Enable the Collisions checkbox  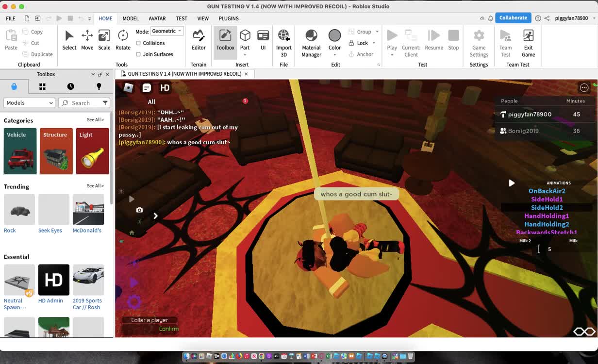[x=138, y=43]
